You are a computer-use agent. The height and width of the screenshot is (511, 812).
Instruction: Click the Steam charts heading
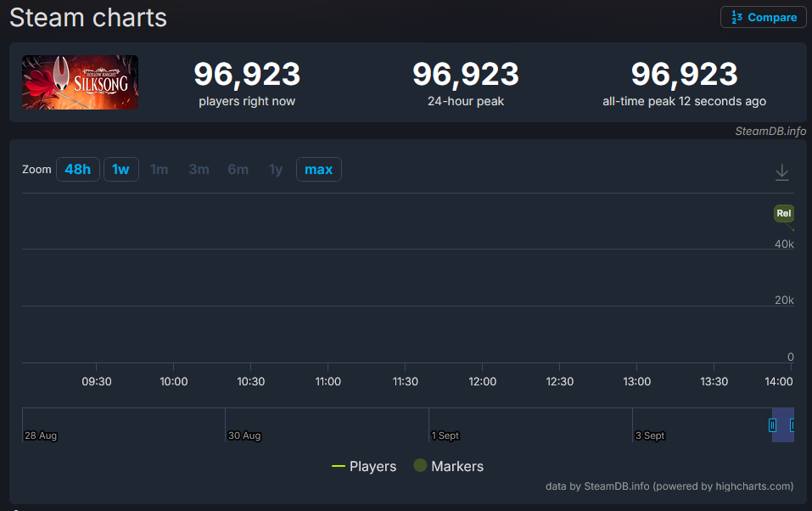[88, 18]
